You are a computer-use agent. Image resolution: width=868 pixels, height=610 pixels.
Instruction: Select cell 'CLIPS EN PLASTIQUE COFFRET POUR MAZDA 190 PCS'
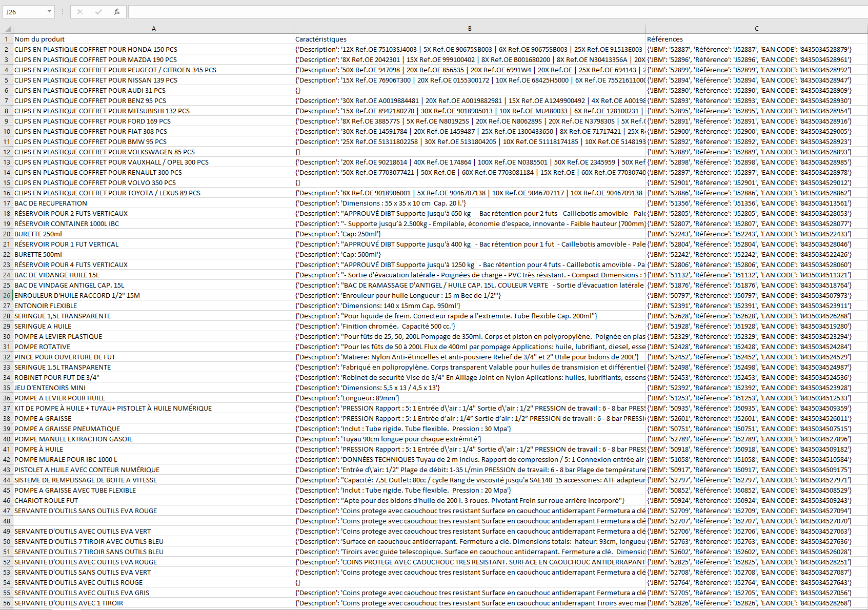pos(154,59)
